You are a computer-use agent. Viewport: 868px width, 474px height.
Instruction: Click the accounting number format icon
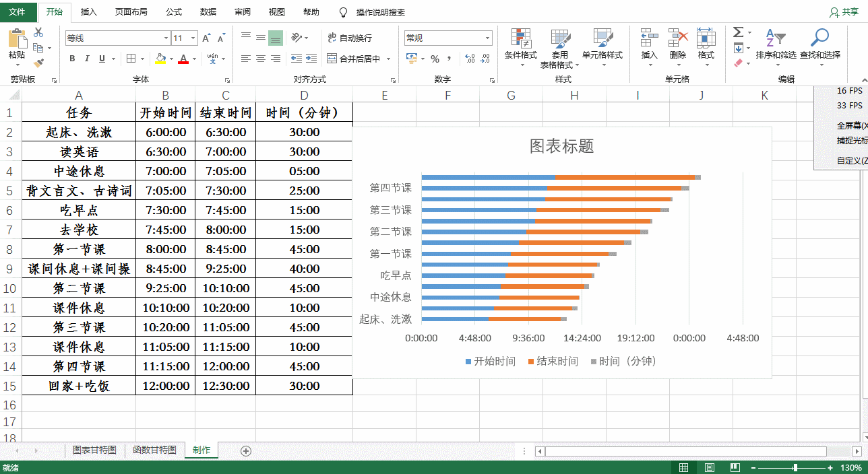412,59
